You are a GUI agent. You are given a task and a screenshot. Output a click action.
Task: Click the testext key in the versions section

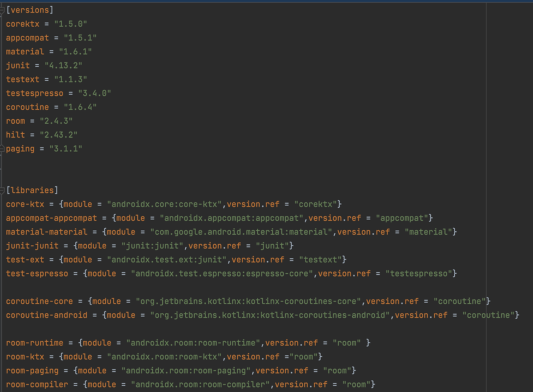click(x=22, y=79)
